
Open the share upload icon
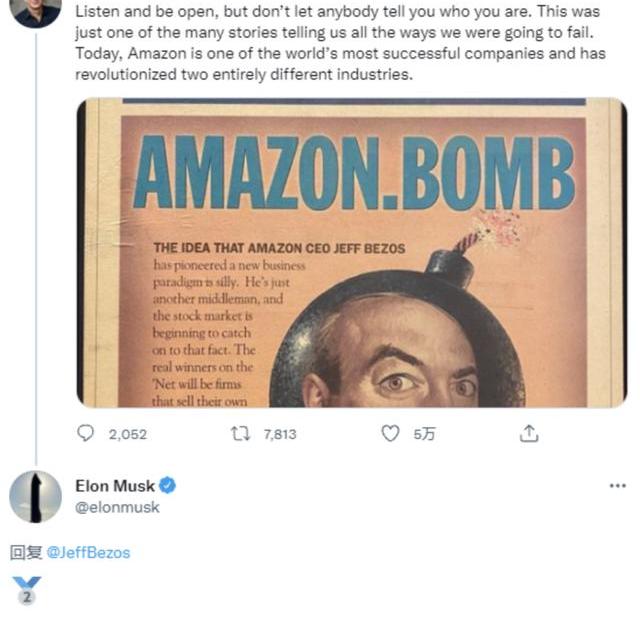coord(530,433)
